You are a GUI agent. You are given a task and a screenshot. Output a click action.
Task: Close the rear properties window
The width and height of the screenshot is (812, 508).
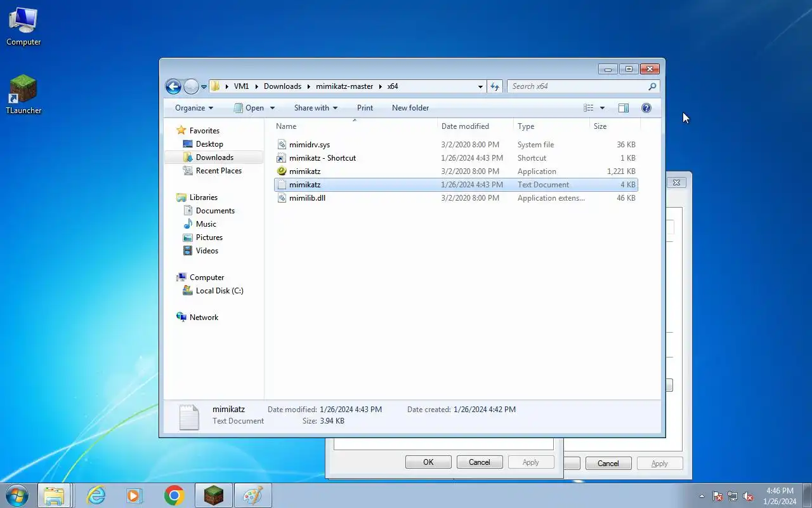pos(676,182)
